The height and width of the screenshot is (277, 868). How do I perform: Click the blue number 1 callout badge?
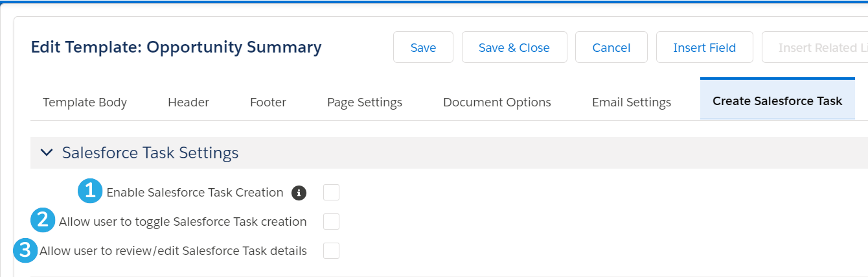[90, 191]
